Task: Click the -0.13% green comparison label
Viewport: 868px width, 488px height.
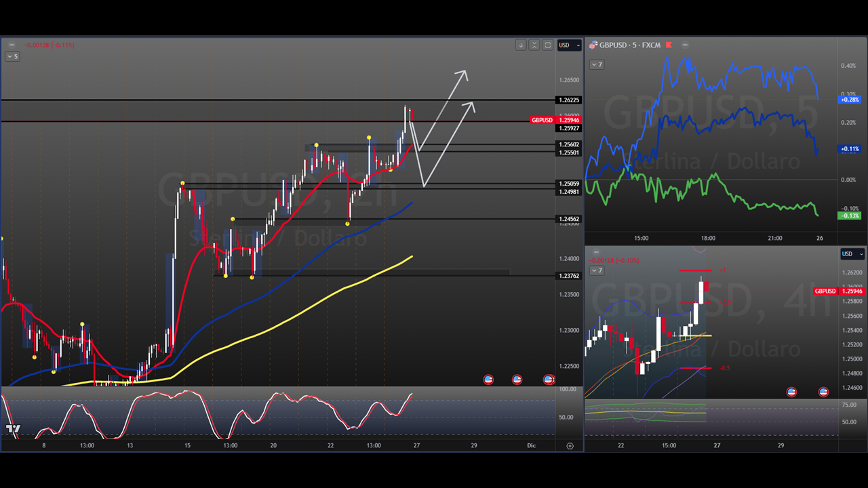Action: pyautogui.click(x=850, y=216)
